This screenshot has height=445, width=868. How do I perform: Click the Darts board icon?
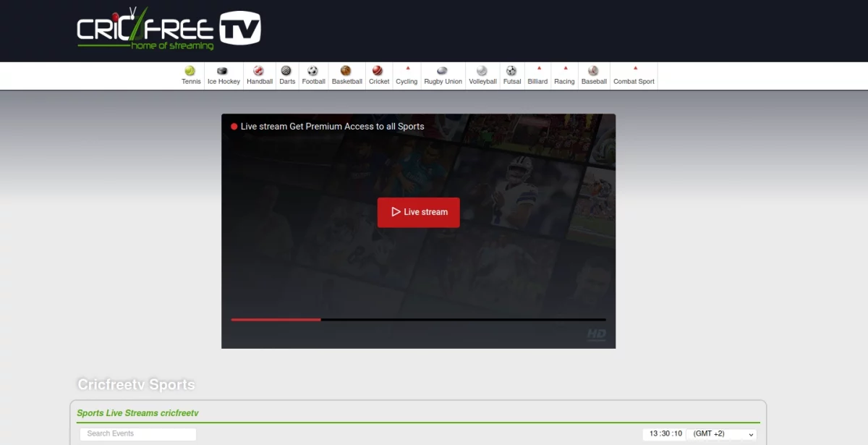[x=286, y=71]
